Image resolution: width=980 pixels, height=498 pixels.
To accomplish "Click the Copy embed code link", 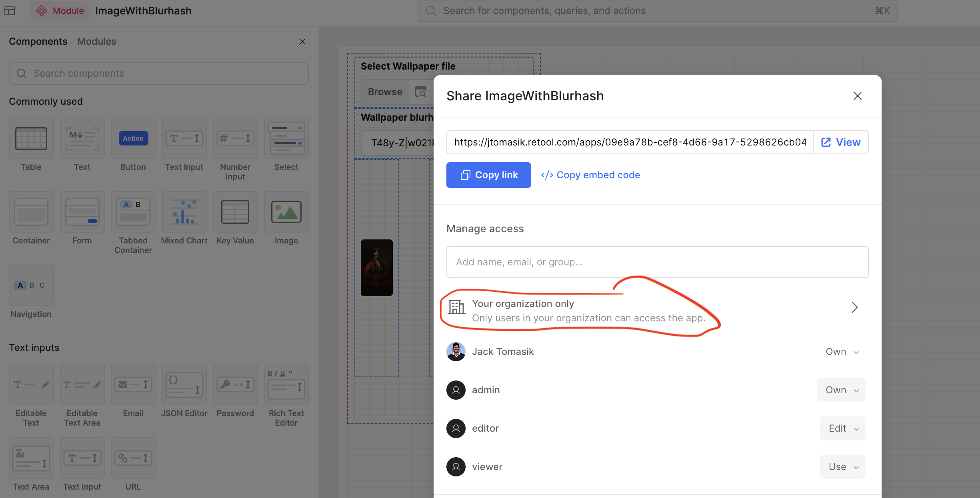I will pos(590,175).
